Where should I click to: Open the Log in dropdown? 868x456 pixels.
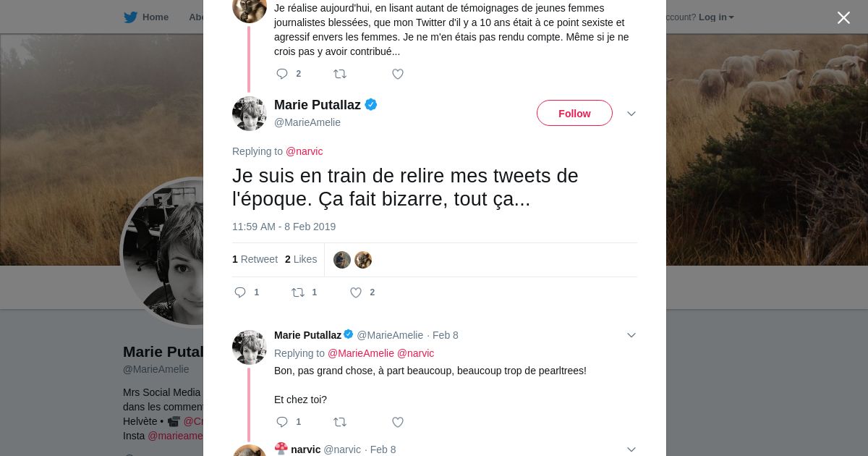tap(715, 17)
